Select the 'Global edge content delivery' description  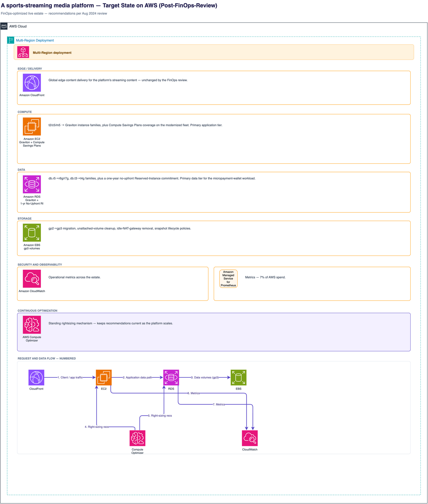118,80
